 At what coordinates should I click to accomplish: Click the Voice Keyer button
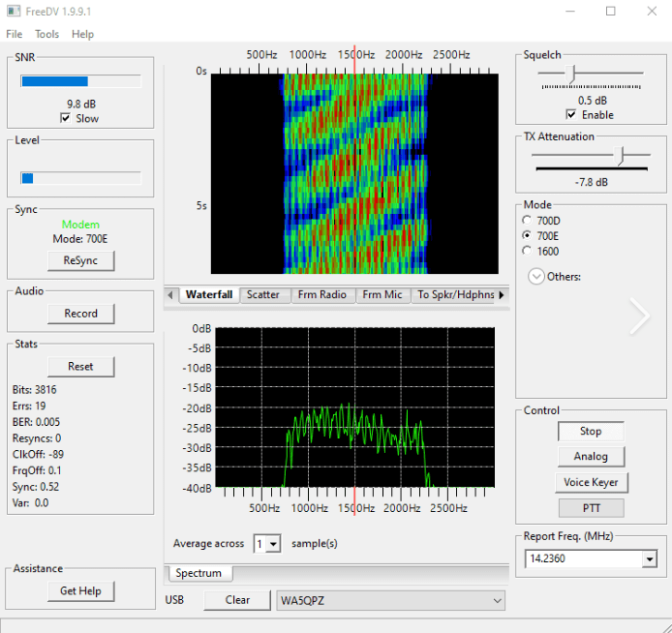point(591,482)
